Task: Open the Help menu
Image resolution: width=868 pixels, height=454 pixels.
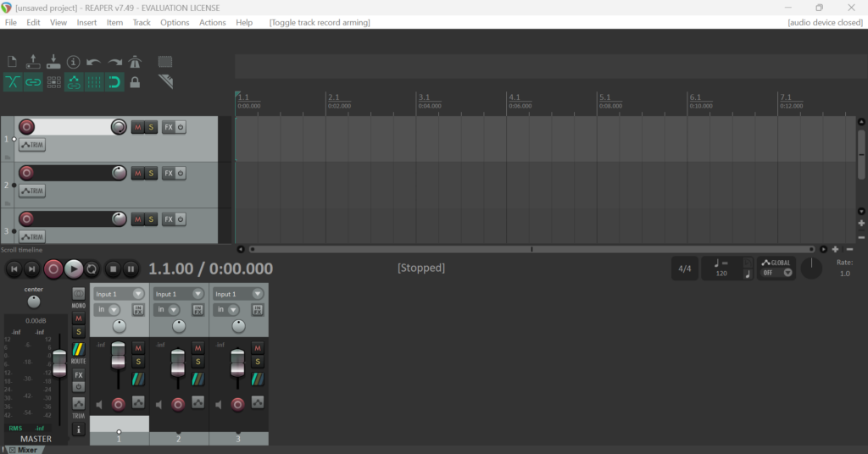Action: point(244,22)
